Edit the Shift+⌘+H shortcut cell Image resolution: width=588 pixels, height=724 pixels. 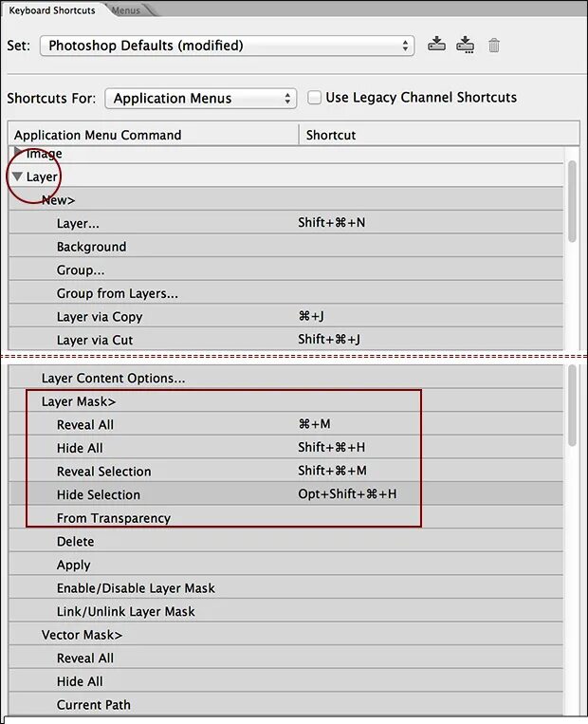pyautogui.click(x=331, y=447)
